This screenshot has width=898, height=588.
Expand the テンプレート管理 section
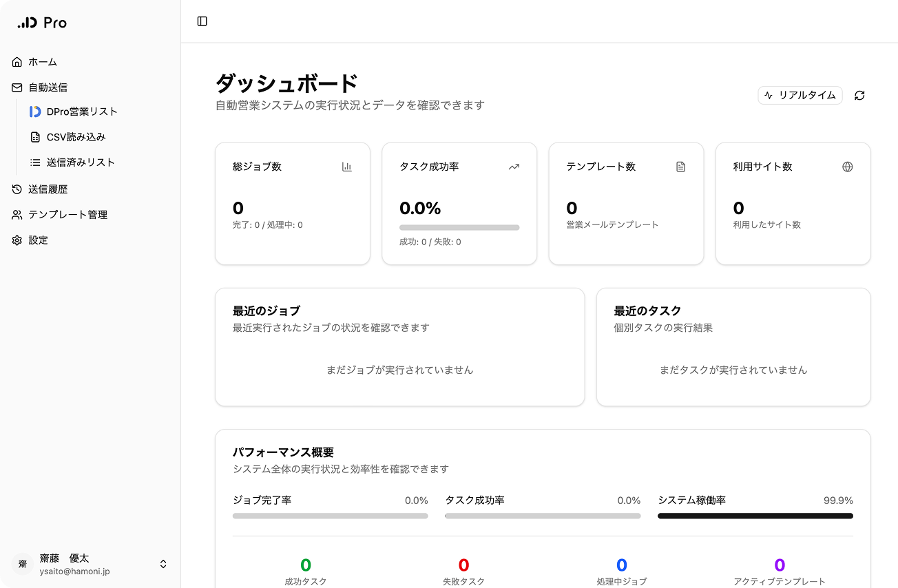[67, 214]
